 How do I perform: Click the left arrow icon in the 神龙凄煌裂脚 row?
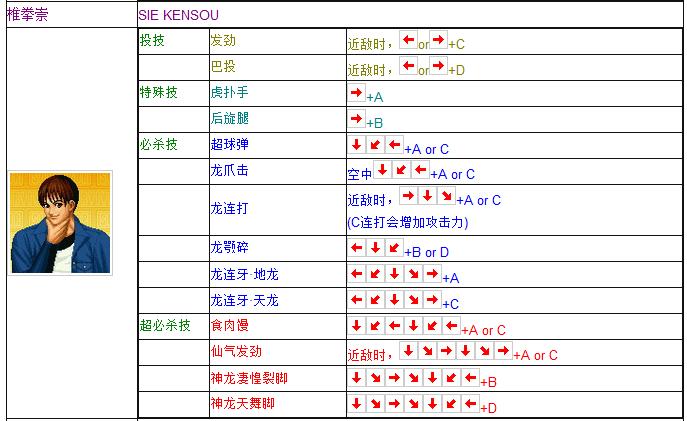471,377
